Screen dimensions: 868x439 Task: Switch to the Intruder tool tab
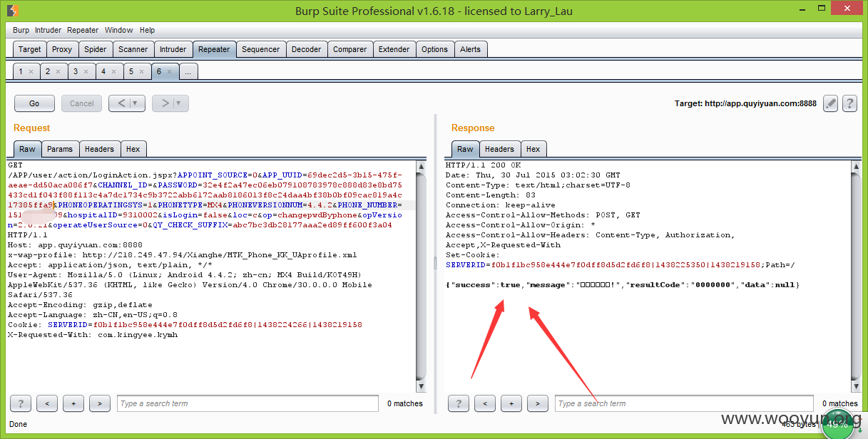(x=173, y=49)
